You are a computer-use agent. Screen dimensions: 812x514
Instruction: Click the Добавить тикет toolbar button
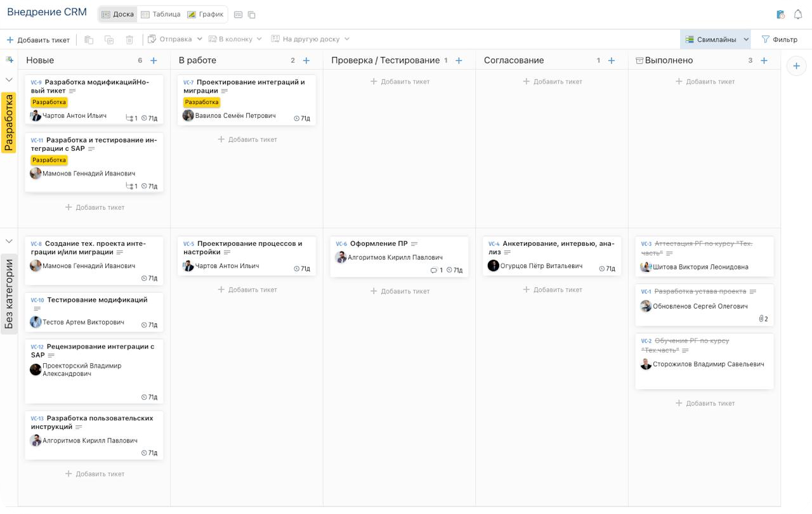(x=38, y=39)
